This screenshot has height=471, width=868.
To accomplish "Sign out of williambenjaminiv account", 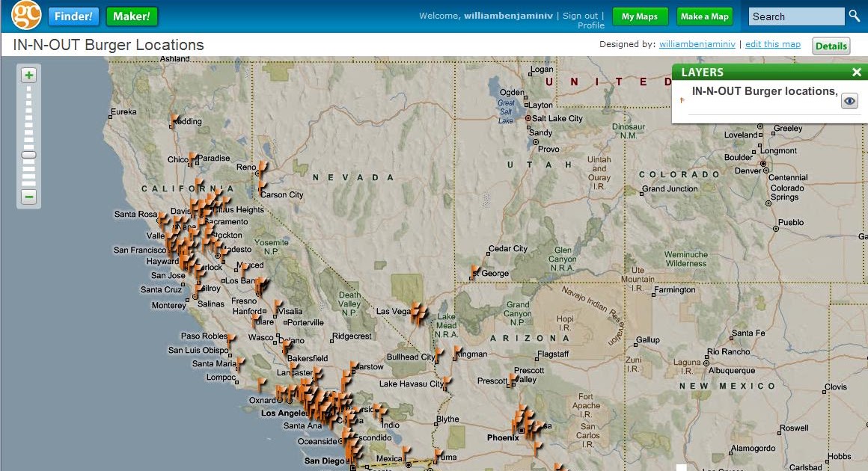I will (x=581, y=15).
